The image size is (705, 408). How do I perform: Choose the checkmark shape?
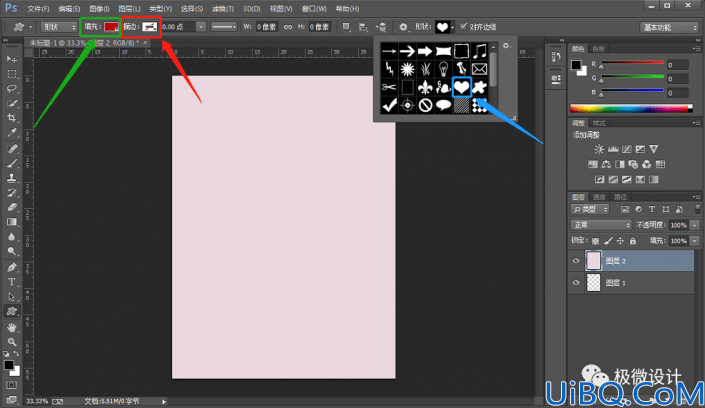(x=389, y=105)
